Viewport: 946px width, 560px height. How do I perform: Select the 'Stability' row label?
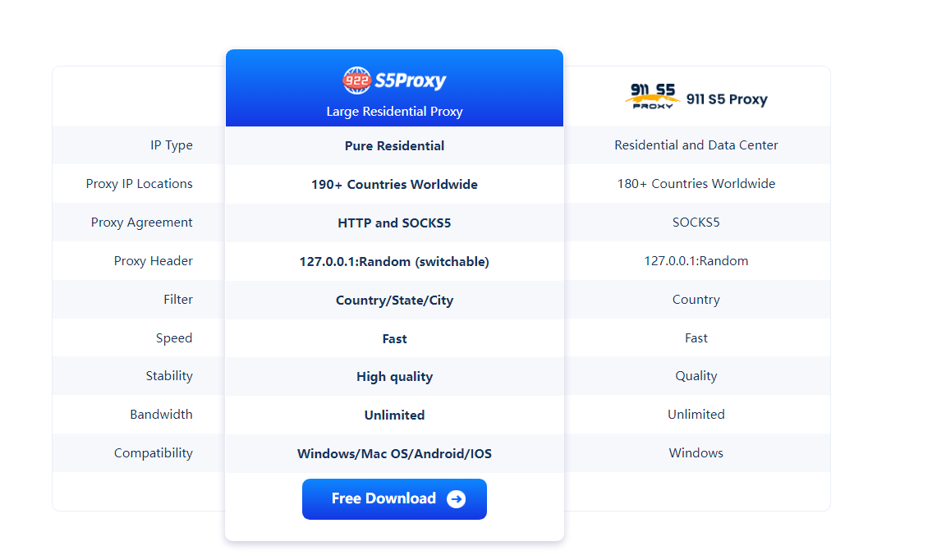pyautogui.click(x=169, y=376)
